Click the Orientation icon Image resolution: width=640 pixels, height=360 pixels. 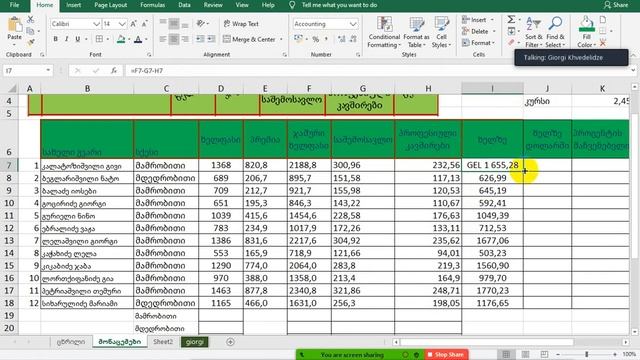coord(200,24)
